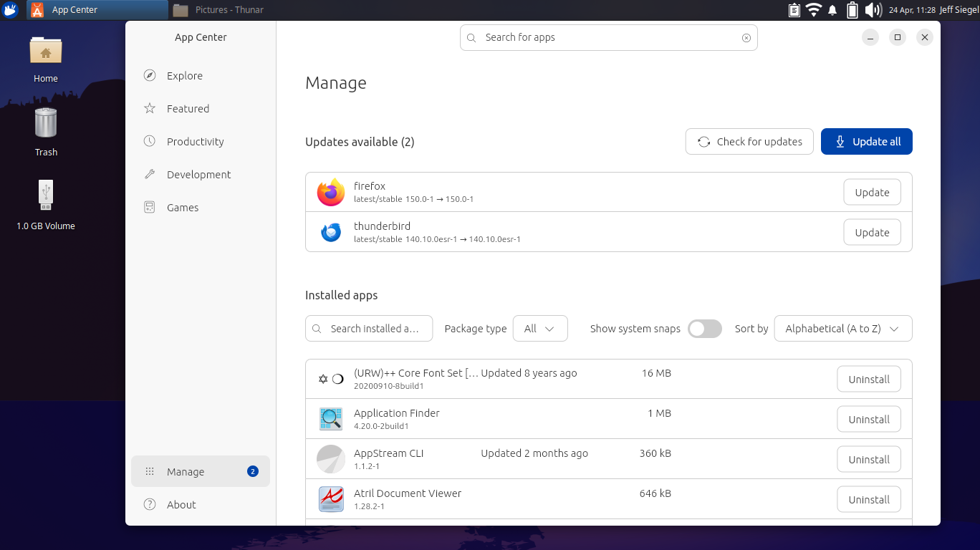Uninstall Atril Document Viewer
Viewport: 980px width, 550px height.
(869, 500)
